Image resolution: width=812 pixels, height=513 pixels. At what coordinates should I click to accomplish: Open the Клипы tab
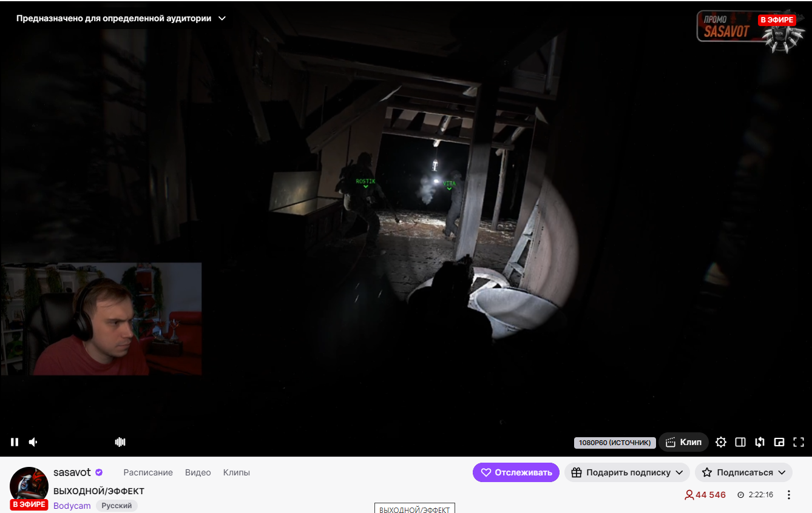pos(237,472)
